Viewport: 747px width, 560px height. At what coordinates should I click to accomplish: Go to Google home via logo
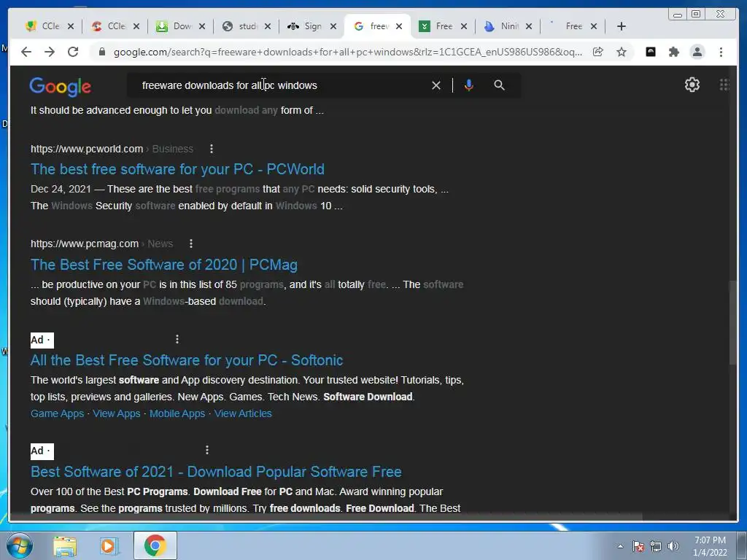click(60, 86)
